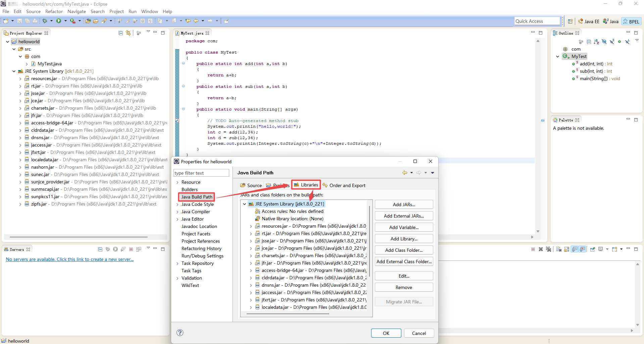This screenshot has height=344, width=644.
Task: Click Add External JARs... button
Action: (x=404, y=216)
